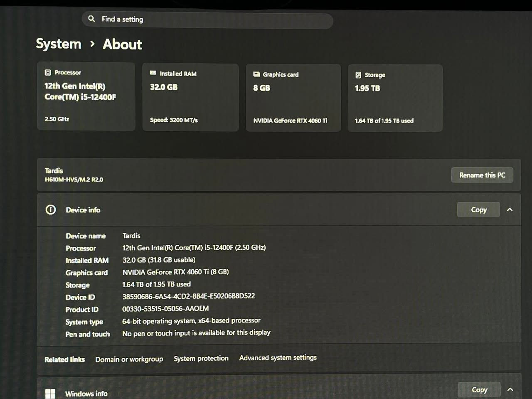Open the Graphics card 8 GB card

[x=293, y=98]
